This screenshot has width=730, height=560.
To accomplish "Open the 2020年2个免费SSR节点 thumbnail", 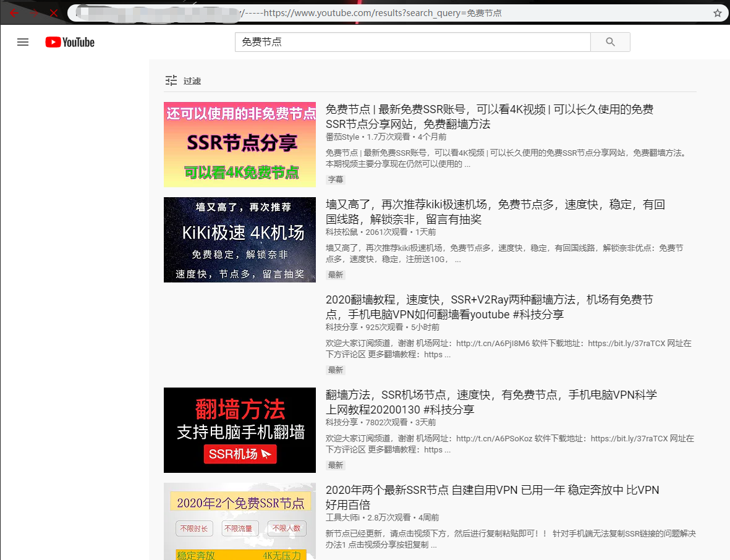I will [x=240, y=521].
